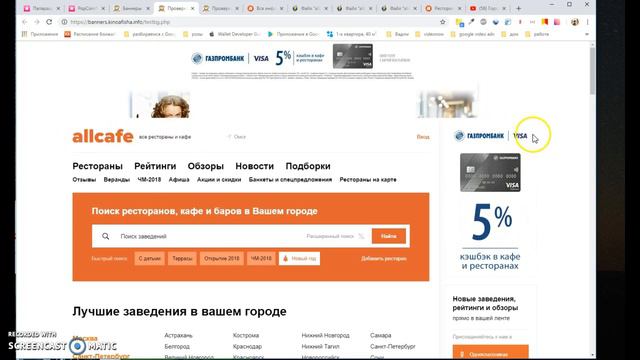Expand the Расширенный поиск options

point(335,236)
